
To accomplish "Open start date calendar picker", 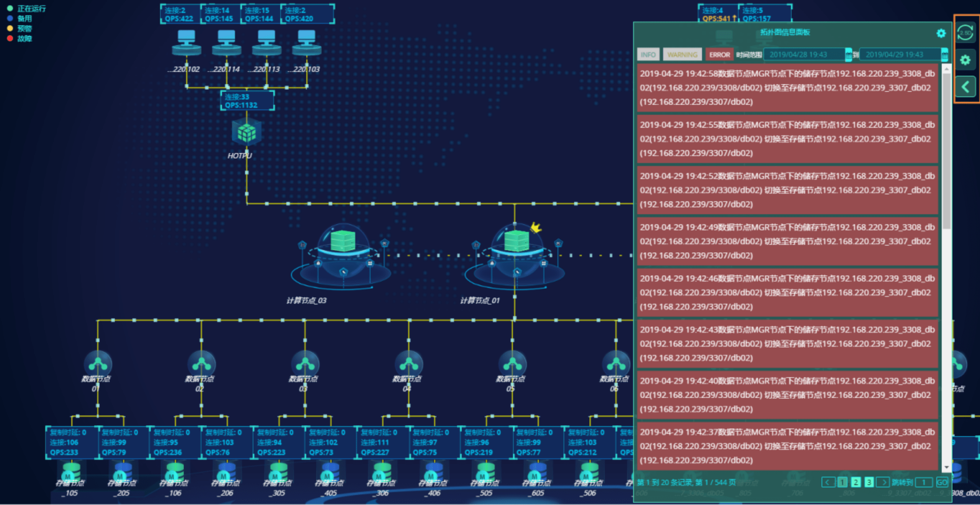I will (x=848, y=55).
